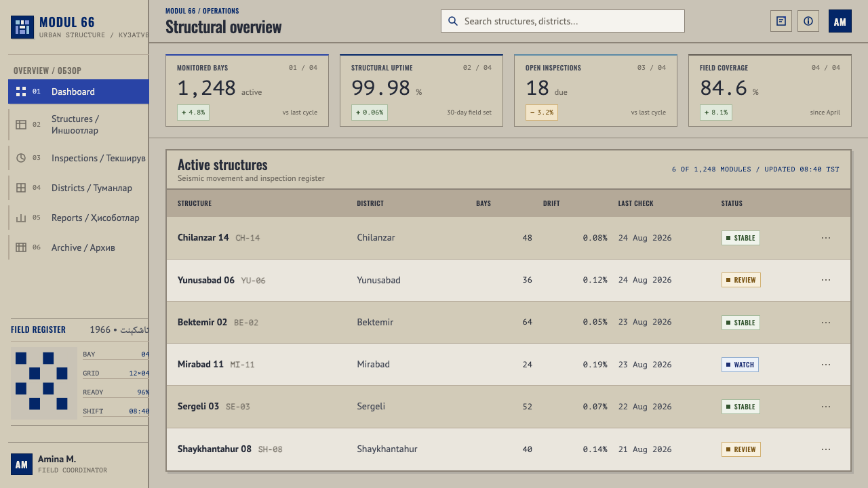868x488 pixels.
Task: Click the Structures sidebar icon
Action: 21,125
